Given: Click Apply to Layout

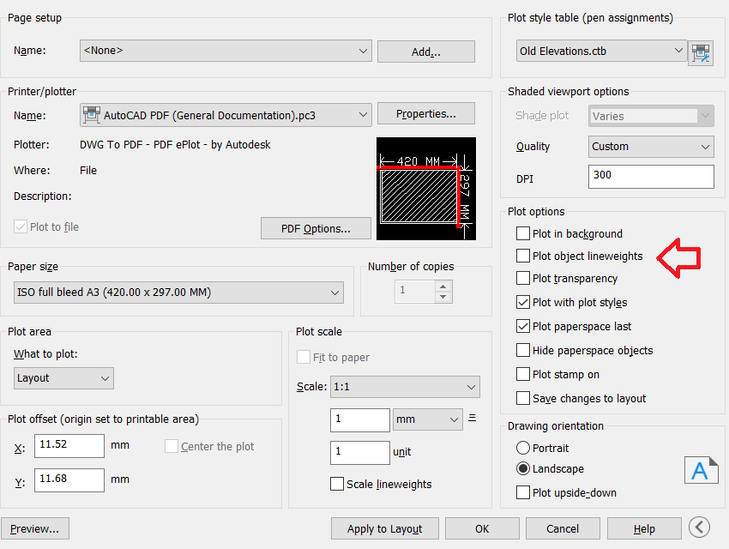Looking at the screenshot, I should tap(384, 529).
